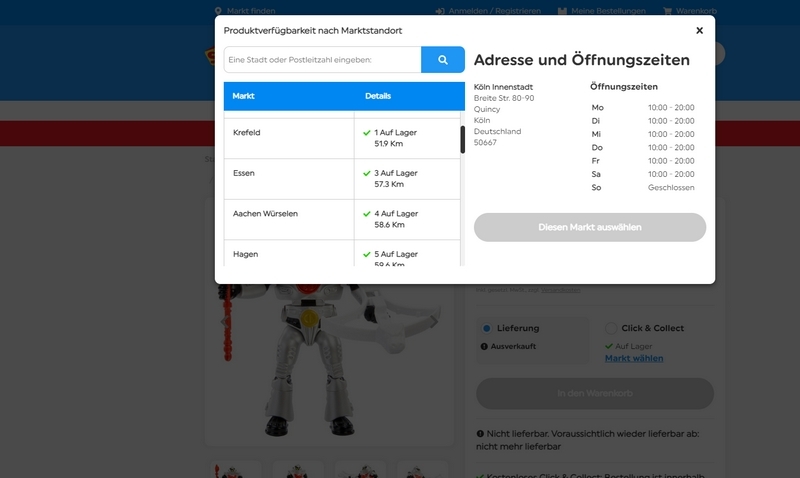Click the green checkmark beside 'Auf Lager' under Click & Collect
The height and width of the screenshot is (478, 800).
coord(609,346)
